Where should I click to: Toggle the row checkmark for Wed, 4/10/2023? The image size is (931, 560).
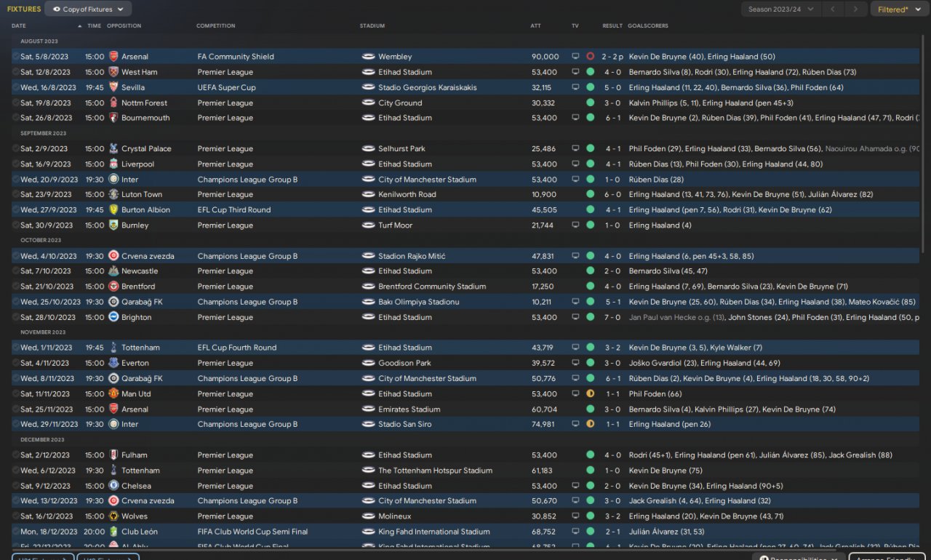pyautogui.click(x=16, y=256)
